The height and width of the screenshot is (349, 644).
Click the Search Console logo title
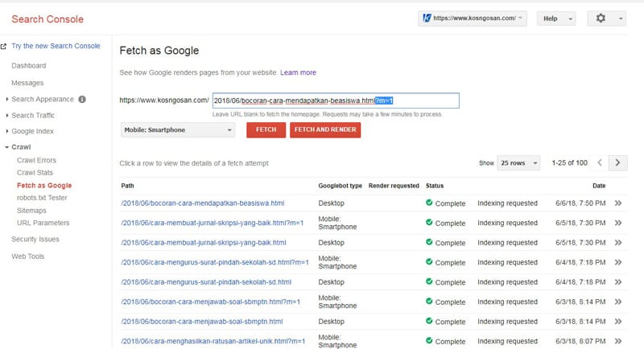47,19
